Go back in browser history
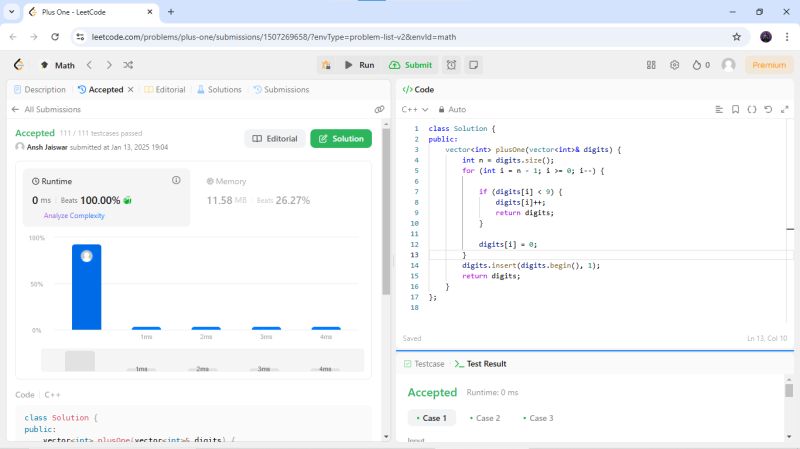This screenshot has width=800, height=449. [13, 37]
